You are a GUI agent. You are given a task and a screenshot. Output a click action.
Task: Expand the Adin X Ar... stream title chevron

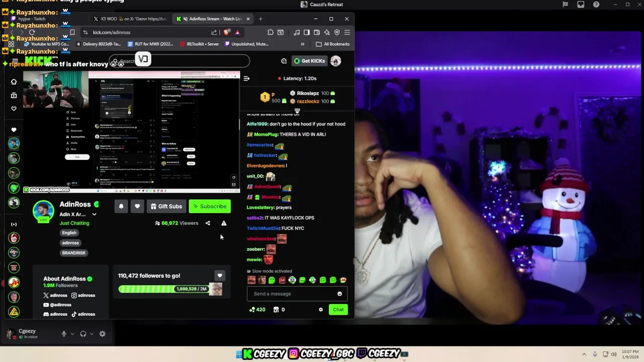point(94,215)
